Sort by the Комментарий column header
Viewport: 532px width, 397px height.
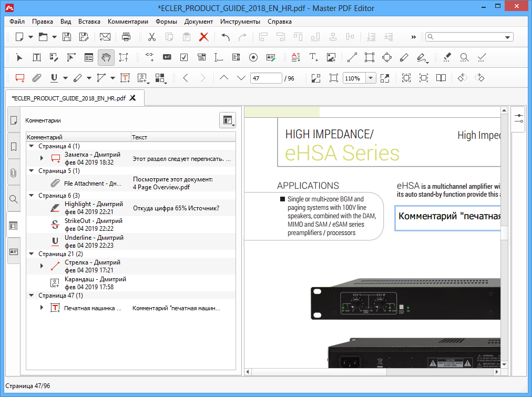[x=78, y=137]
